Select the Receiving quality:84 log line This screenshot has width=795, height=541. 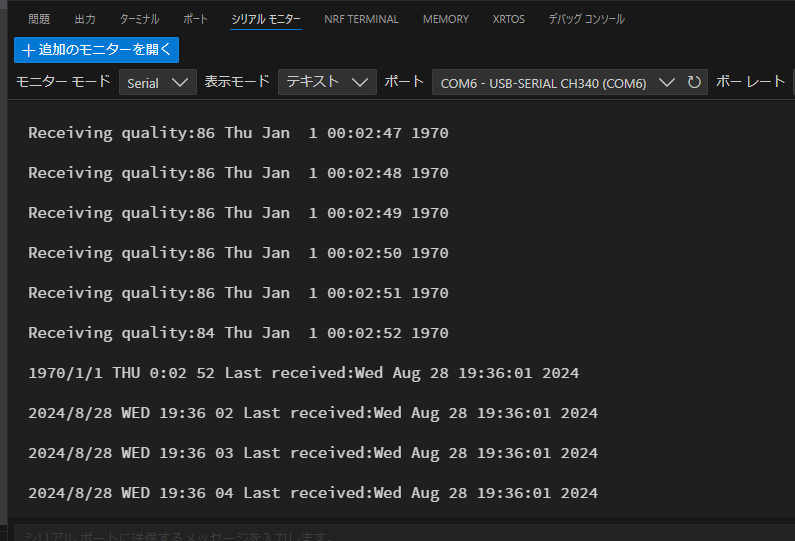coord(238,333)
